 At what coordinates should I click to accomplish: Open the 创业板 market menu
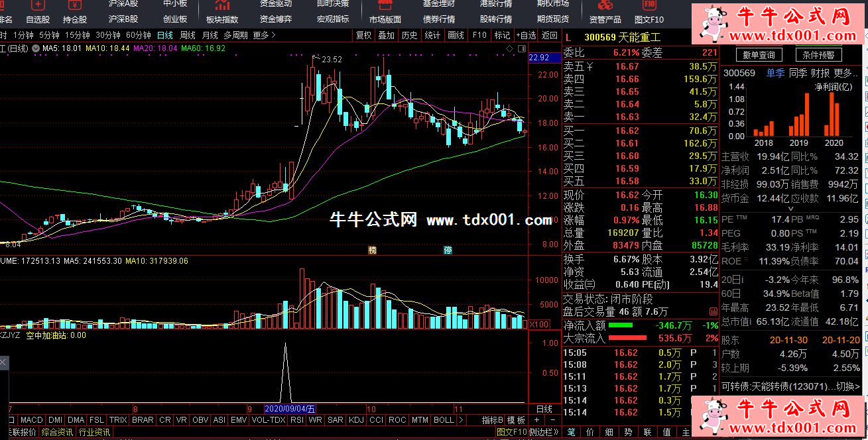click(x=175, y=19)
